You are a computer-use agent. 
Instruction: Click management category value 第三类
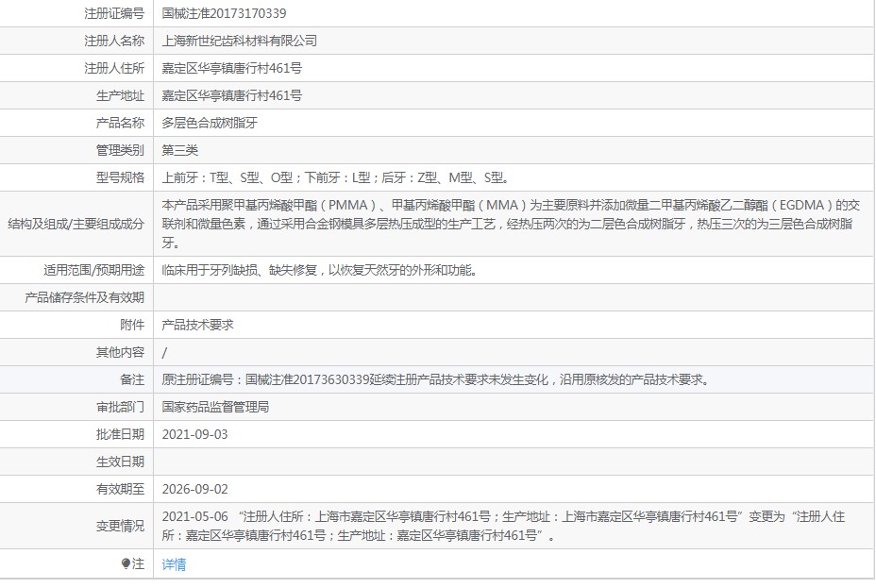point(180,150)
